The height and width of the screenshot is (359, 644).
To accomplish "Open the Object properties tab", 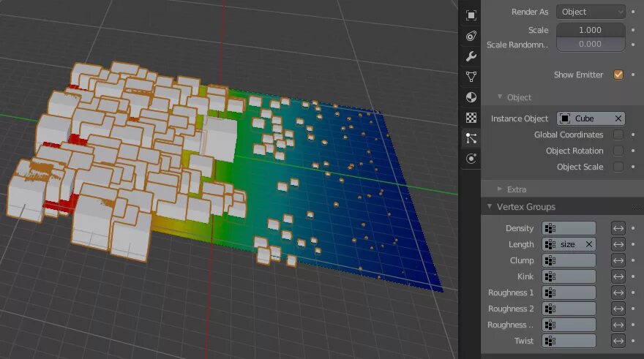I will [x=471, y=15].
